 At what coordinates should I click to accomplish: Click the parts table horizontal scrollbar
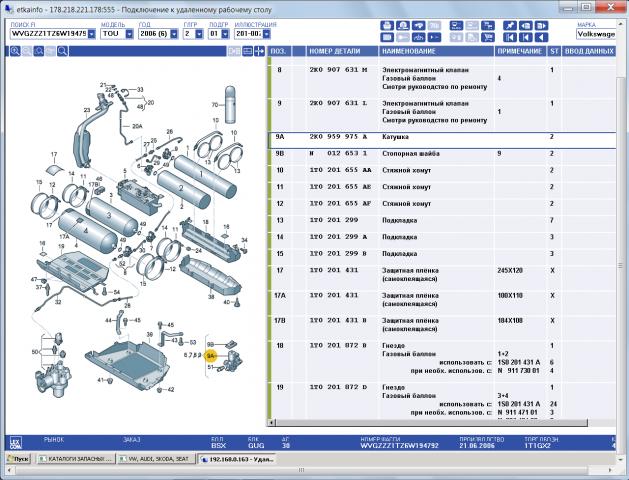432,422
